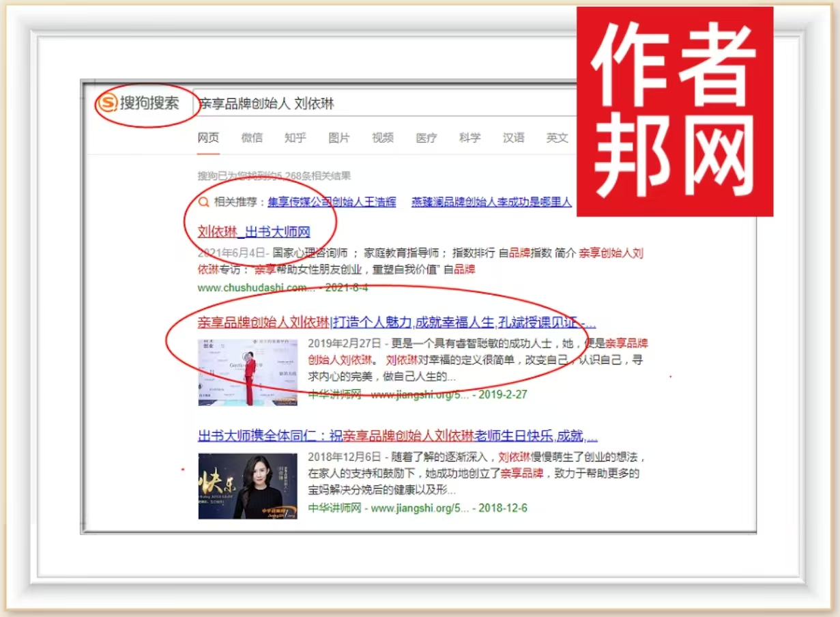Click the orange magnifier icon beside 相关推荐
The image size is (840, 617).
point(203,202)
